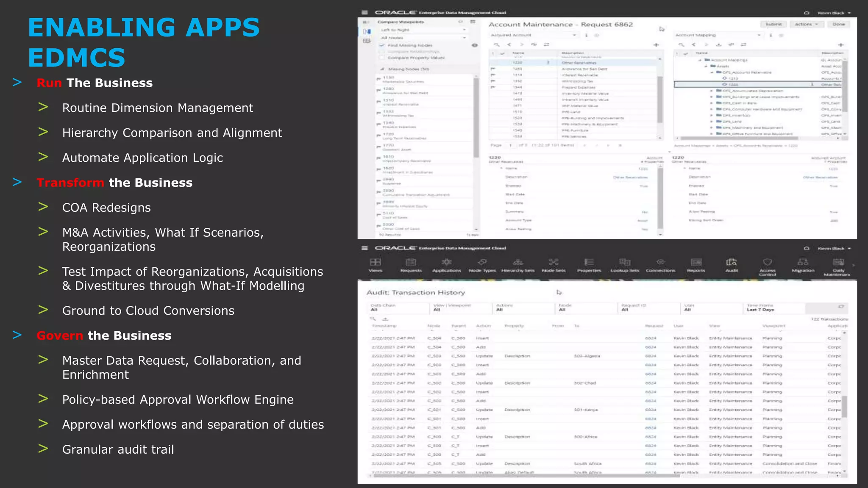Toggle Compare Relationships checkbox
Screen dimensions: 868x488
click(382, 52)
